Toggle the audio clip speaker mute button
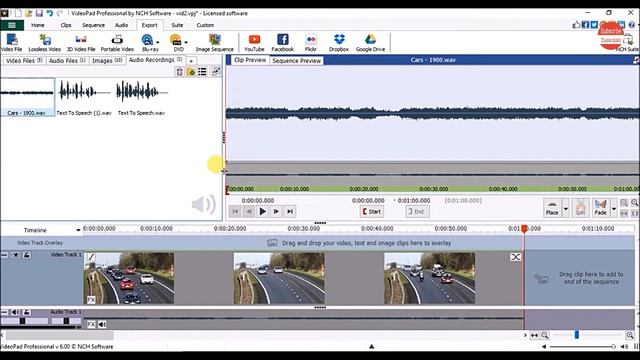 tap(102, 324)
